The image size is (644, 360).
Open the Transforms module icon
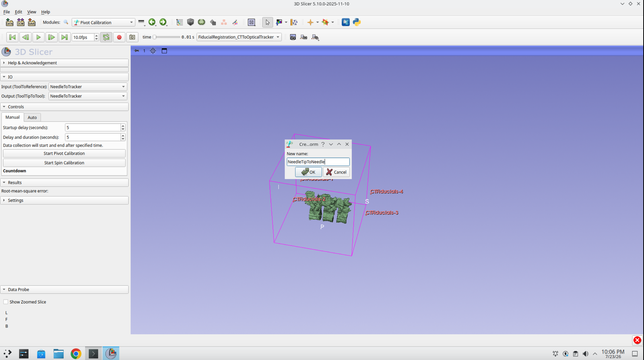(213, 23)
